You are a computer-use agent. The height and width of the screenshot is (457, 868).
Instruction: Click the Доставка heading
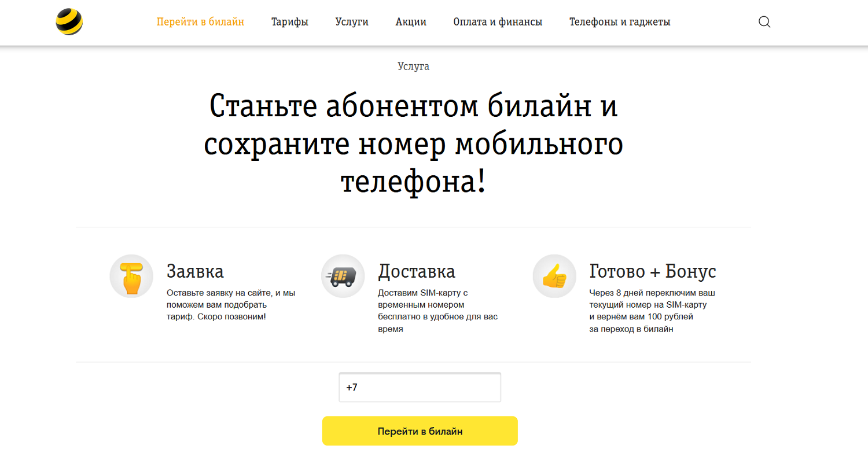[x=417, y=271]
